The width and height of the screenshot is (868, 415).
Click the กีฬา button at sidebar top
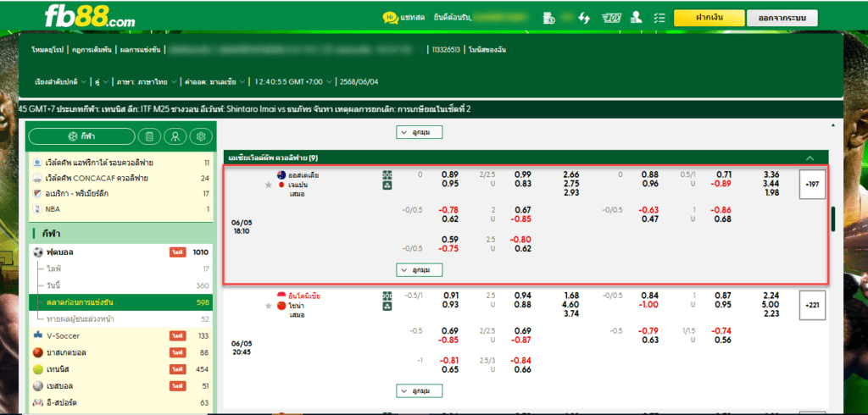81,136
